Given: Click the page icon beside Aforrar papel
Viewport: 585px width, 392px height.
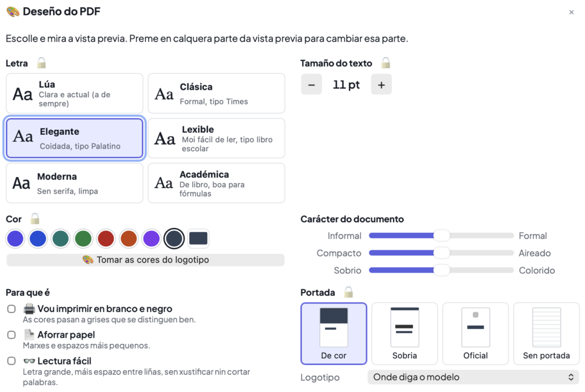Looking at the screenshot, I should coord(29,334).
